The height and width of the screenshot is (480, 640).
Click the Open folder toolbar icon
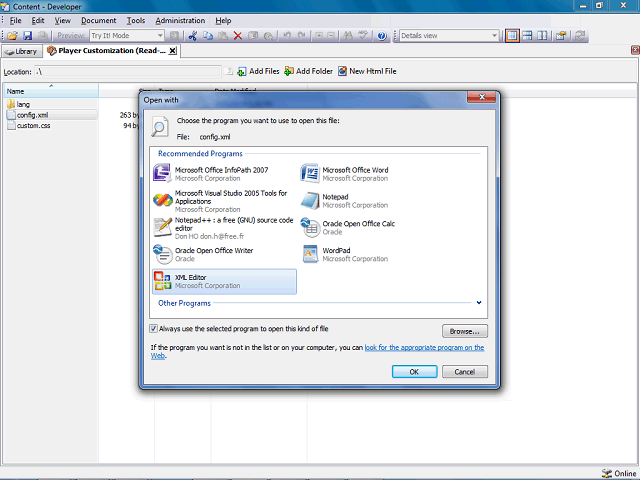click(x=12, y=36)
